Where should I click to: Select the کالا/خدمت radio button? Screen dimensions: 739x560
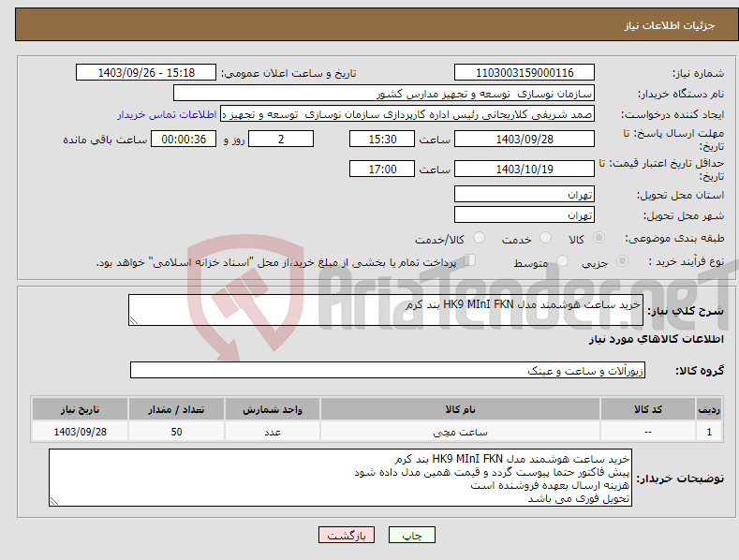pos(479,238)
